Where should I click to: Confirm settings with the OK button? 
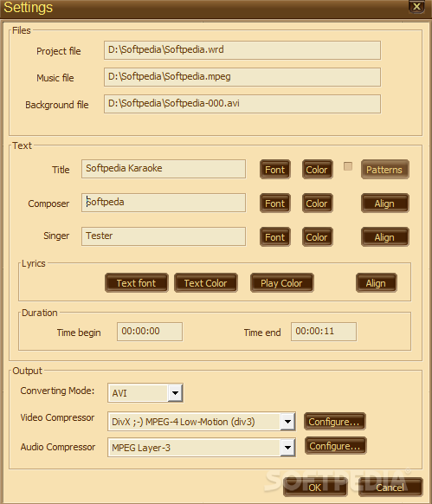[x=315, y=487]
